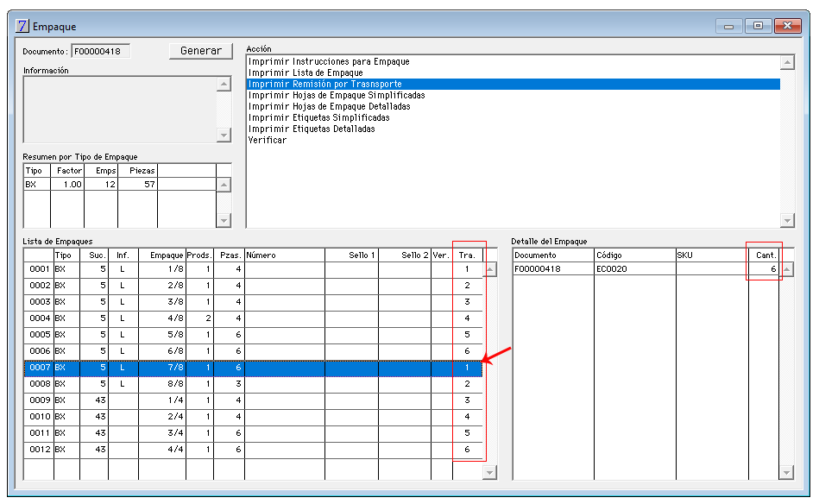Click Resumen table scroll up arrow
Screen dimensions: 819x504
(224, 185)
